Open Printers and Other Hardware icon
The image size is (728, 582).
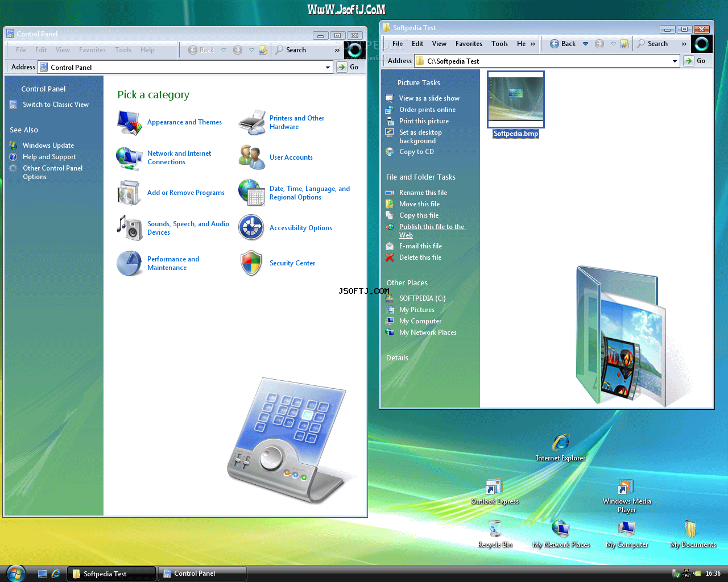tap(252, 122)
